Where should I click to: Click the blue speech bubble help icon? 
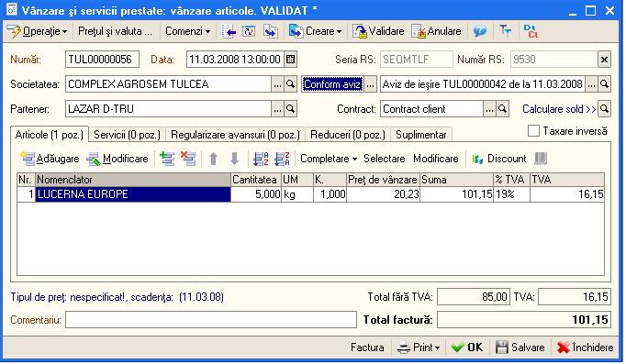[479, 31]
